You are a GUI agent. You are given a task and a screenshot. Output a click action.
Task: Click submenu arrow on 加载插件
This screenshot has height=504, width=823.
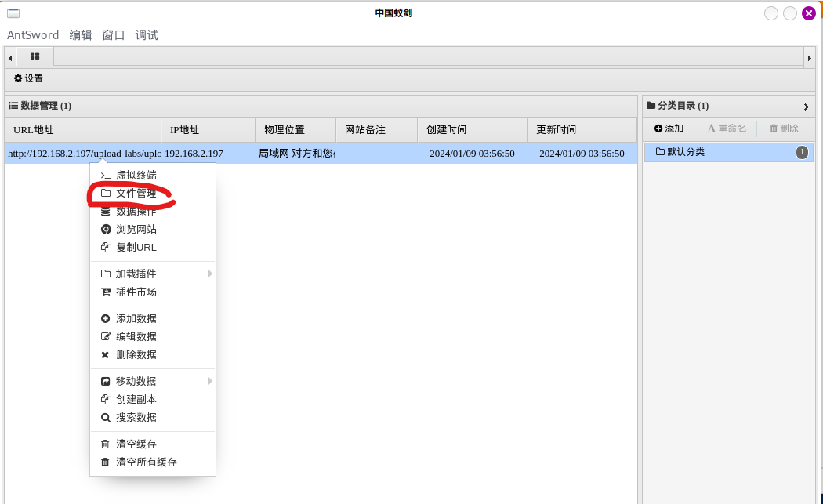pyautogui.click(x=210, y=274)
